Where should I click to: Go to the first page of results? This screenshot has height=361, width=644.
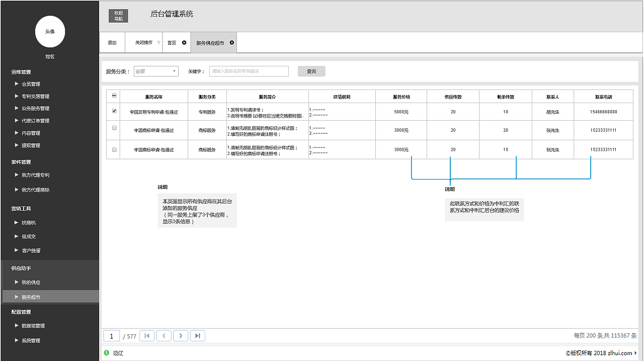(x=147, y=336)
